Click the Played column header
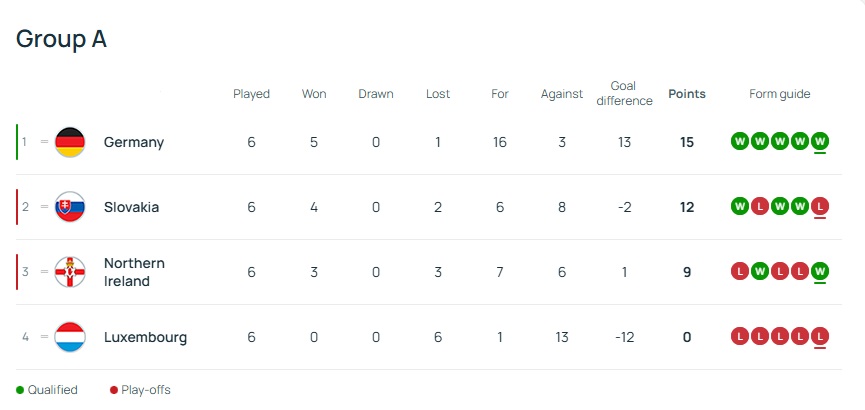 click(x=251, y=94)
